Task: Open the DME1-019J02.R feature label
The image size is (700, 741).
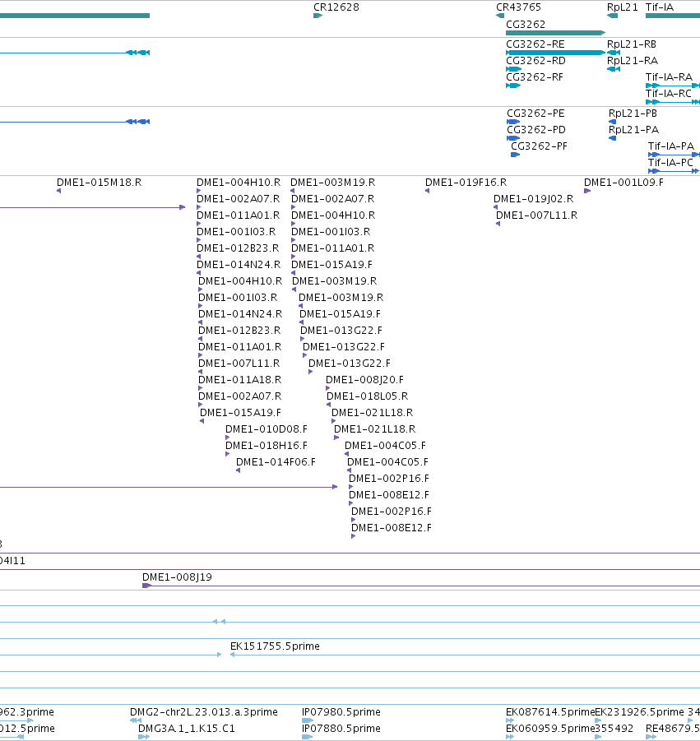Action: pyautogui.click(x=533, y=199)
